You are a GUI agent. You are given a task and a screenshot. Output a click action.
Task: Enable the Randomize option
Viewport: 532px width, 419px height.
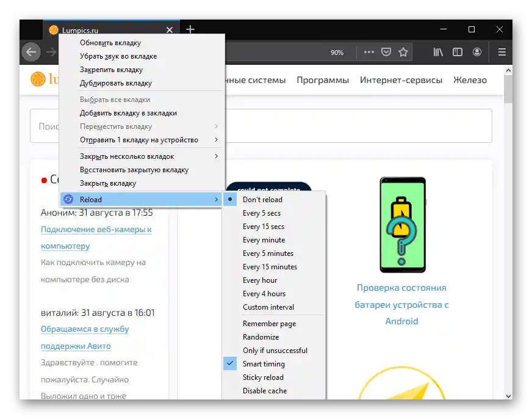pos(274,337)
